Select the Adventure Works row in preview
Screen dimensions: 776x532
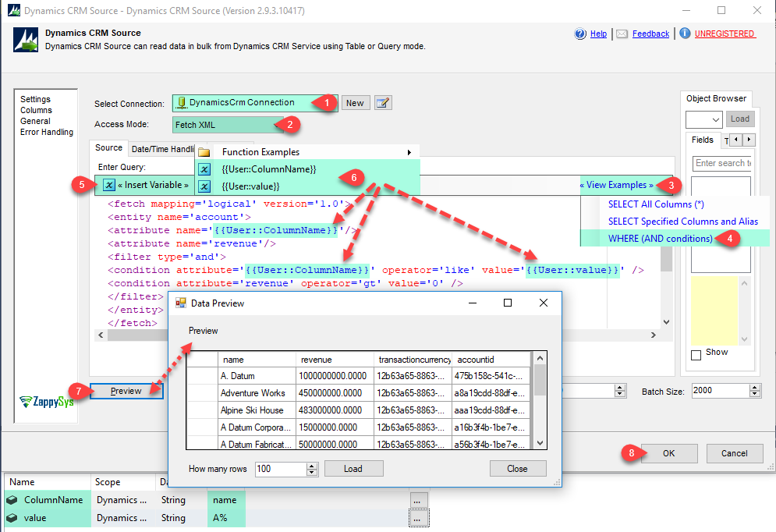tap(360, 393)
